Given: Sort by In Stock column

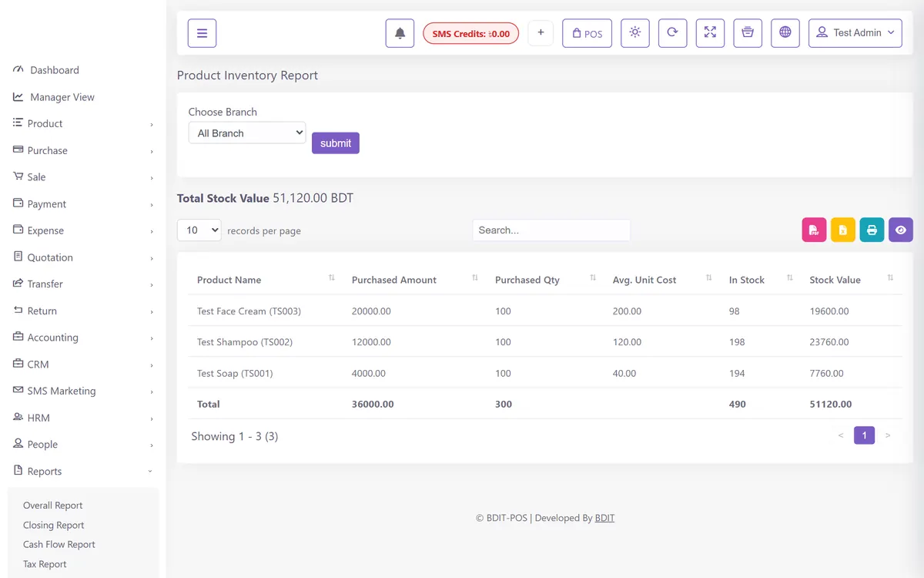Looking at the screenshot, I should tap(761, 280).
